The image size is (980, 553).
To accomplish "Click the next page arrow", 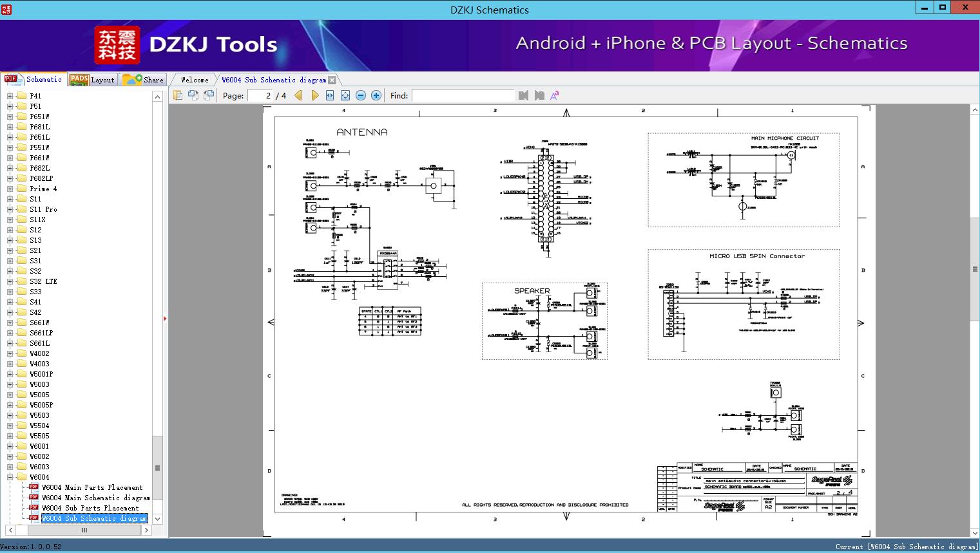I will tap(314, 95).
